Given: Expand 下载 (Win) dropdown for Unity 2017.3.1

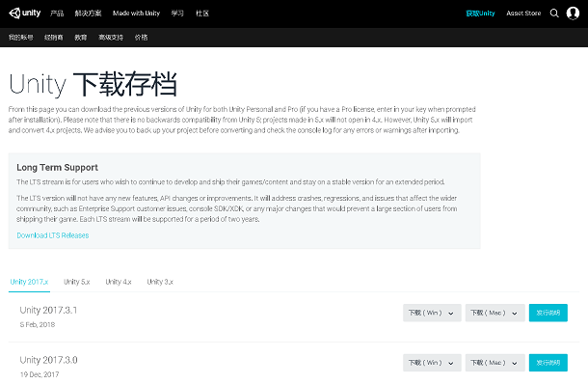Looking at the screenshot, I should [432, 313].
